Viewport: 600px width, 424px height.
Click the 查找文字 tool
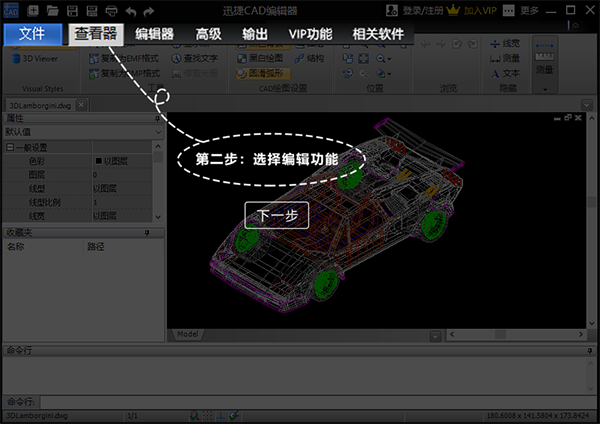click(x=195, y=58)
